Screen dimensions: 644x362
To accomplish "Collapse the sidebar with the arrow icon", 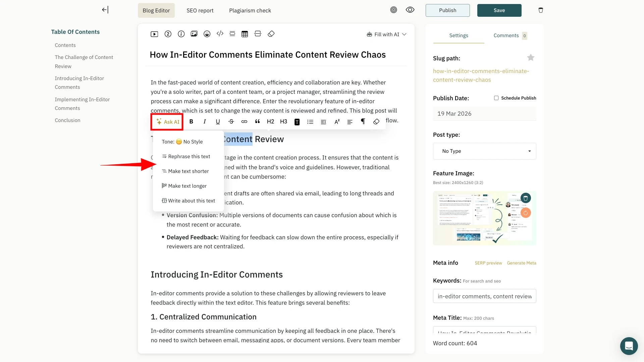I will 105,10.
